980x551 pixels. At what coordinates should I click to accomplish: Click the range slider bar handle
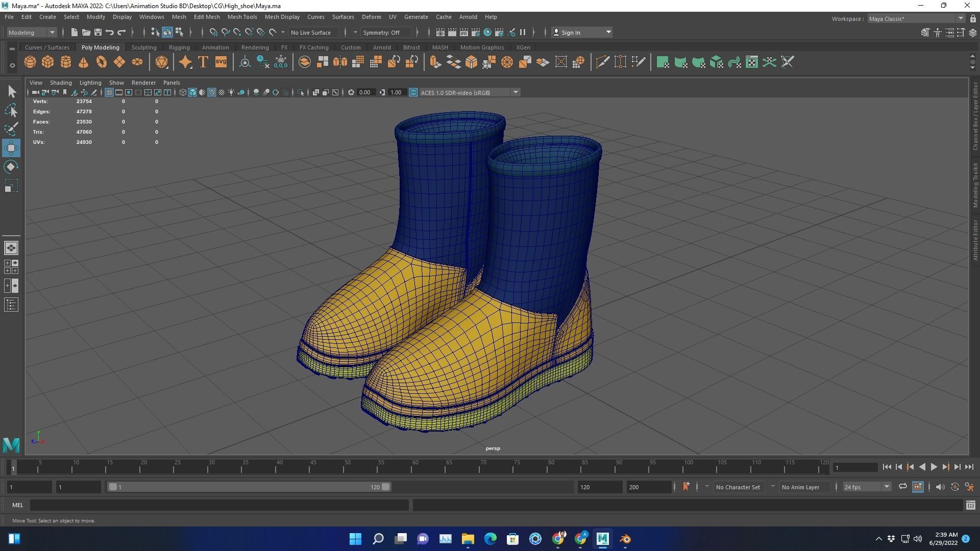[x=249, y=487]
